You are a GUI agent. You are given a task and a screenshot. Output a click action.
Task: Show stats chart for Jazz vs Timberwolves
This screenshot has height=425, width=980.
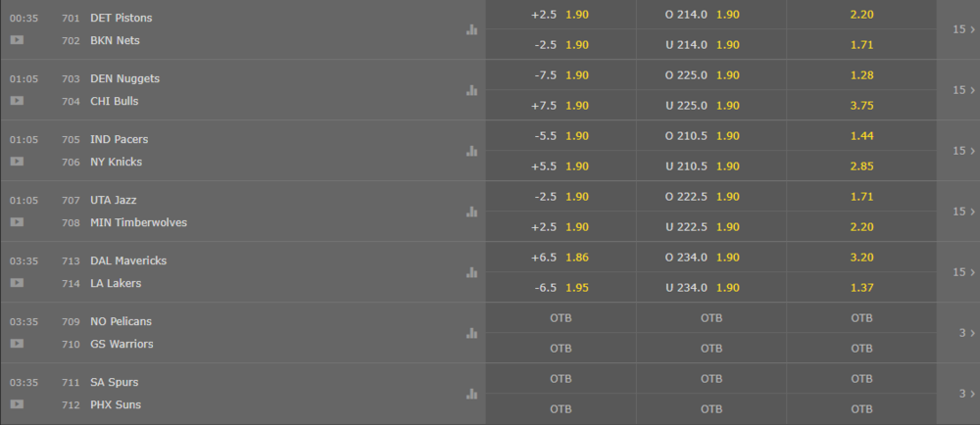[472, 212]
